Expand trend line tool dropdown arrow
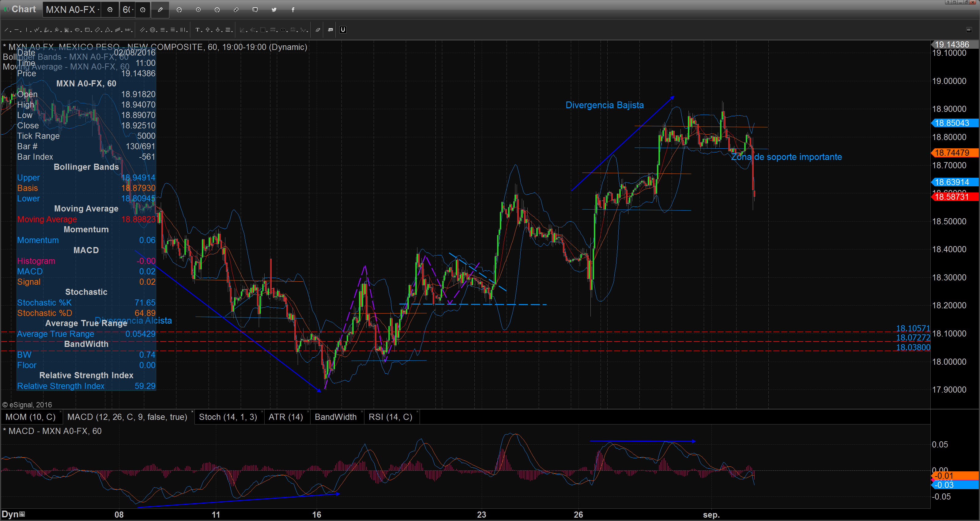This screenshot has width=980, height=521. (11, 32)
